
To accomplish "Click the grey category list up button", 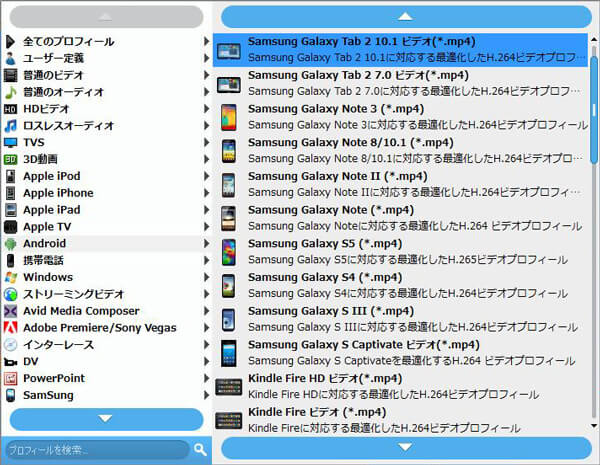I will [x=106, y=17].
